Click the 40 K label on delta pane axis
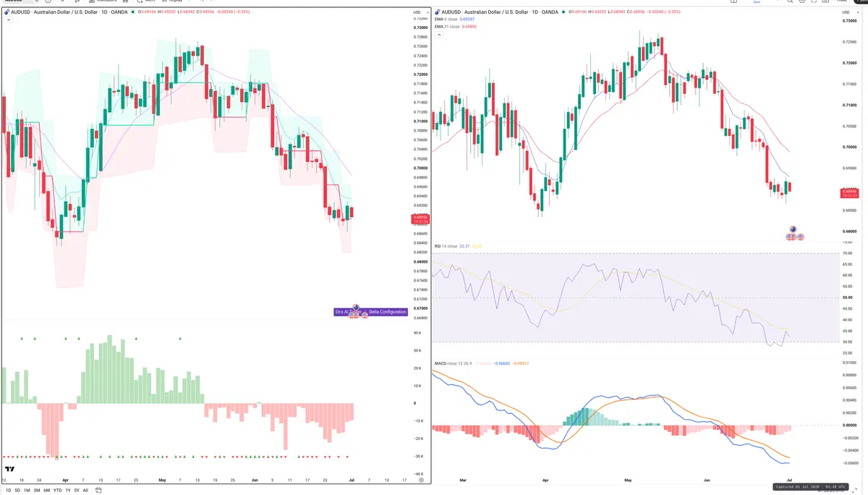The width and height of the screenshot is (868, 495). click(x=417, y=333)
